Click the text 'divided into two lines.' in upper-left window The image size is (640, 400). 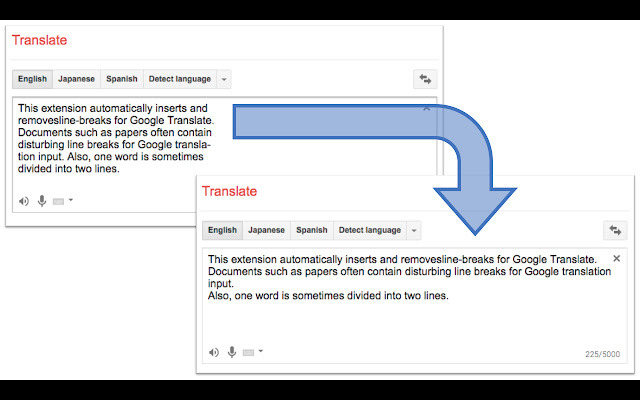tap(69, 169)
